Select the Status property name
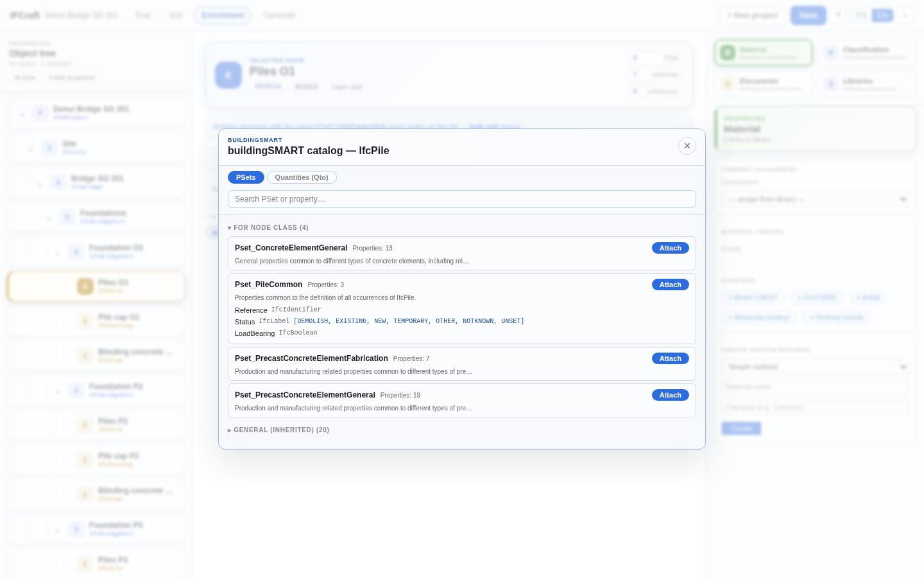The height and width of the screenshot is (578, 924). pyautogui.click(x=244, y=322)
